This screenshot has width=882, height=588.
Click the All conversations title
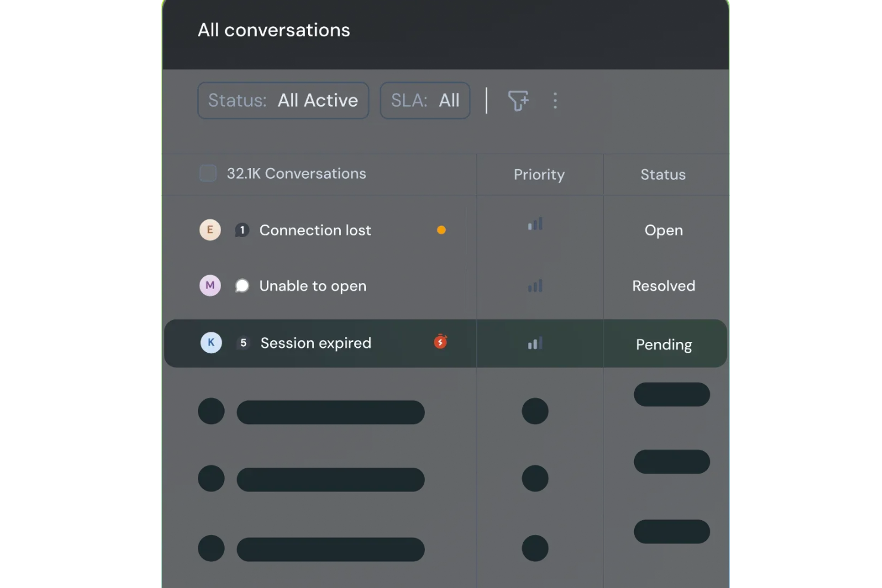(274, 30)
